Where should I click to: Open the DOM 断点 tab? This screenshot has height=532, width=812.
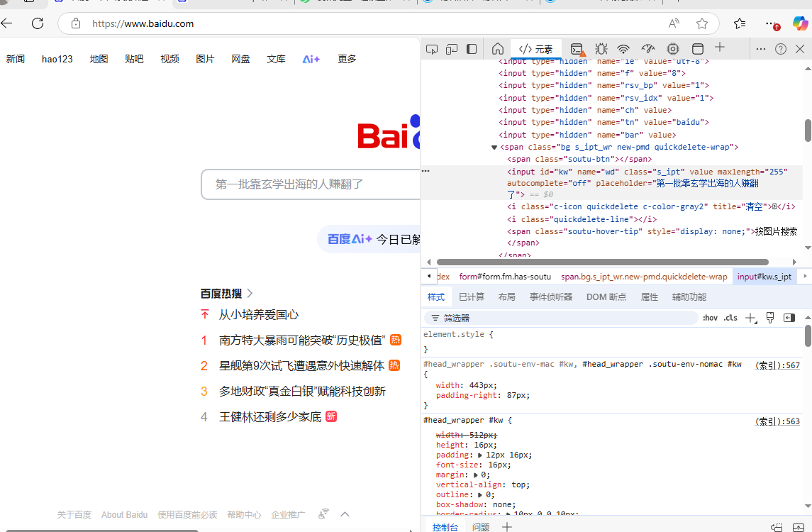(x=606, y=297)
